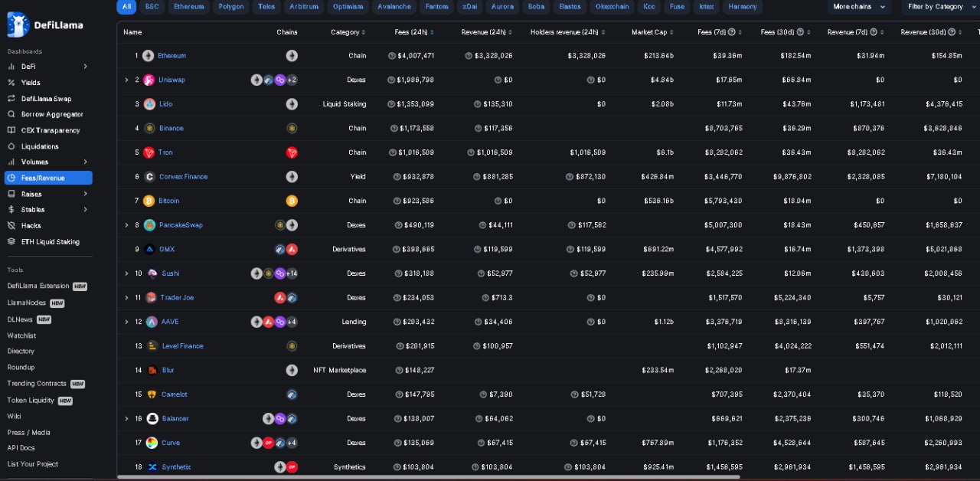The image size is (980, 481).
Task: Click the Lido protocol icon
Action: [x=149, y=104]
